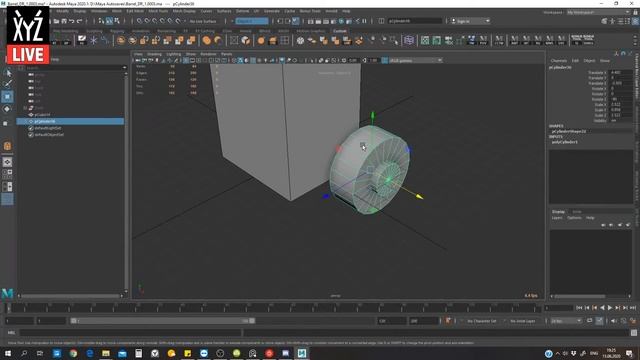Open the Sign In dropdown
Screen dimensions: 640x360
pos(470,21)
